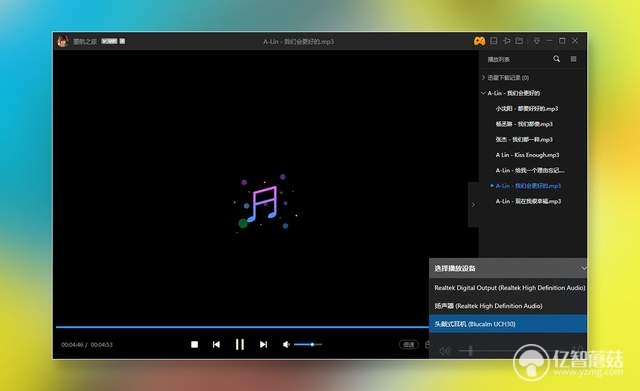Screen dimensions: 640x391
Task: Click the badge next to the player name
Action: pos(109,41)
